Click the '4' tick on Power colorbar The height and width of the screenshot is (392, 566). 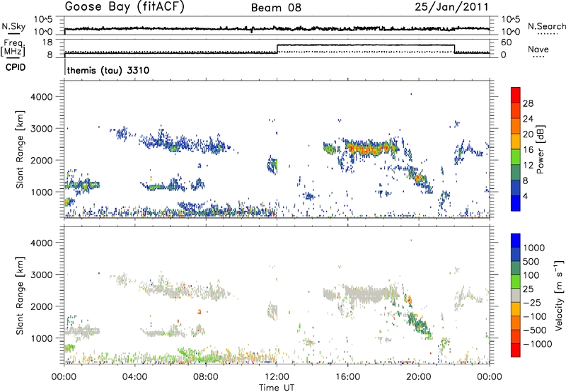[526, 197]
